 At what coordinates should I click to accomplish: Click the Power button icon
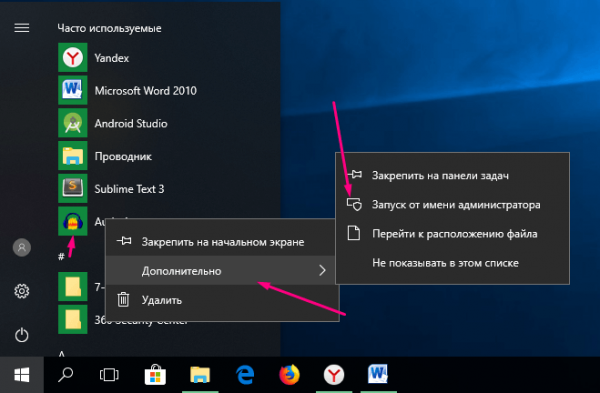tap(22, 335)
